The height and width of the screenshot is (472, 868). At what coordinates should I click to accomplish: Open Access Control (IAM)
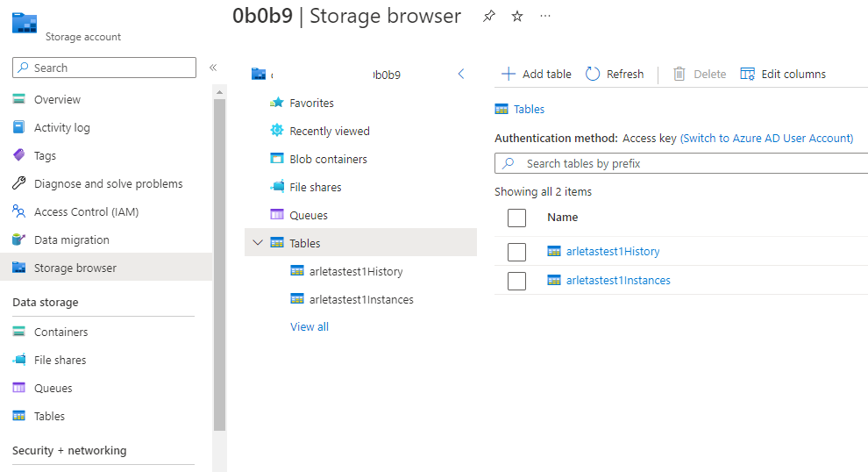86,211
